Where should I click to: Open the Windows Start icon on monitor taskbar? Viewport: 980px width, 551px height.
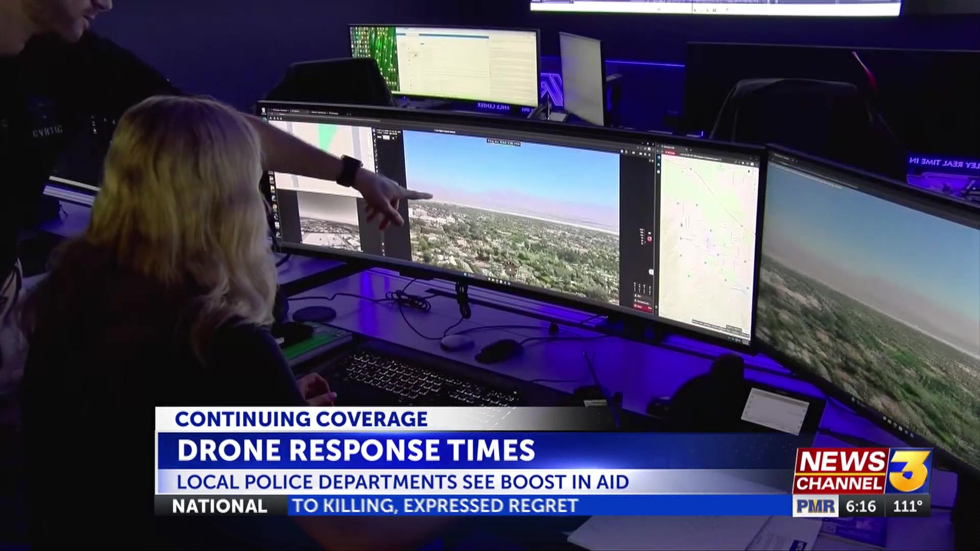point(465,274)
